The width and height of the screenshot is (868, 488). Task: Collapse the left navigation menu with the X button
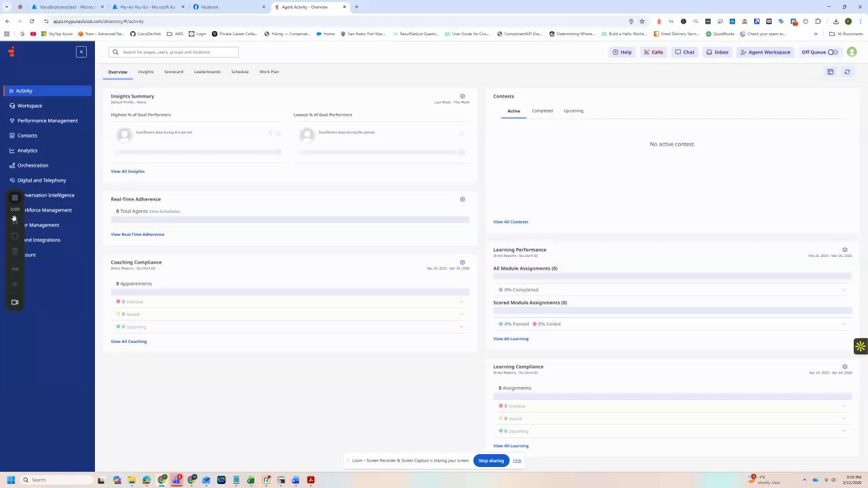click(81, 52)
